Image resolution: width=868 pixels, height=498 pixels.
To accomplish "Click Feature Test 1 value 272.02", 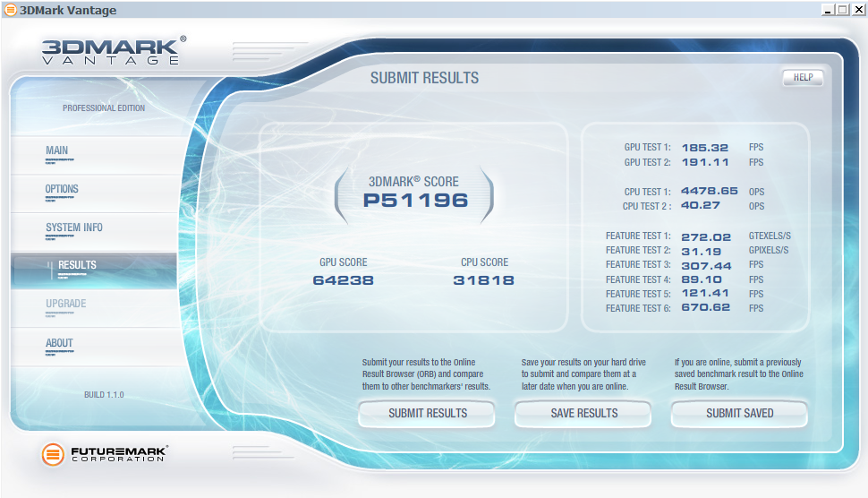I will click(x=706, y=237).
